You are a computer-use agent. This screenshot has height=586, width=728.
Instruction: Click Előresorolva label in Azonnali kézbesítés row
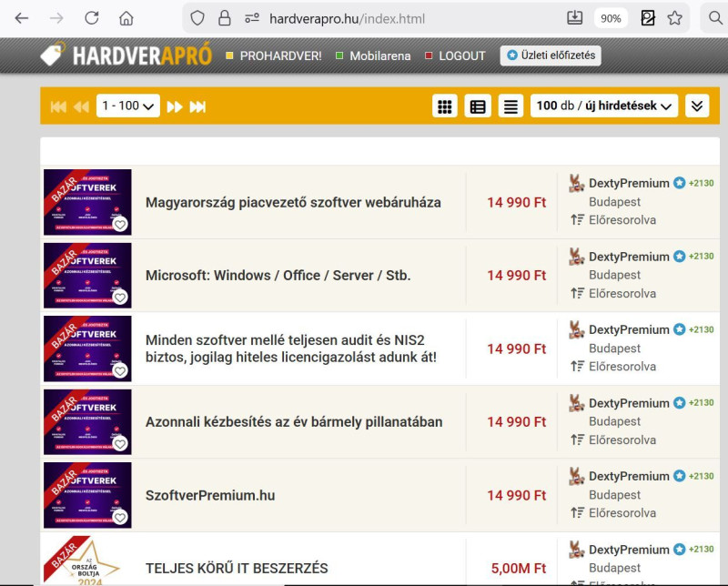pos(622,439)
